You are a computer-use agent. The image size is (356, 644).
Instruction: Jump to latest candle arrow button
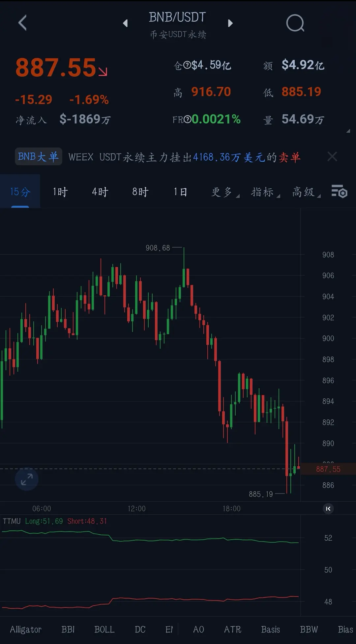pos(328,509)
